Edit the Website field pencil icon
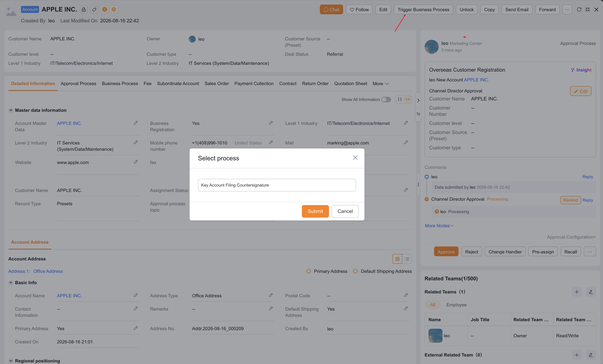Screen dimensions: 603x364 tap(136, 162)
